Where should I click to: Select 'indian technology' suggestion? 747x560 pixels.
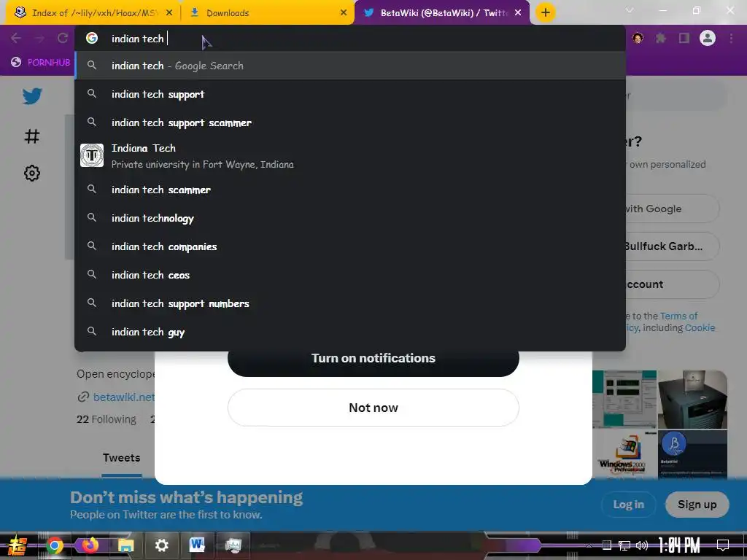click(349, 218)
